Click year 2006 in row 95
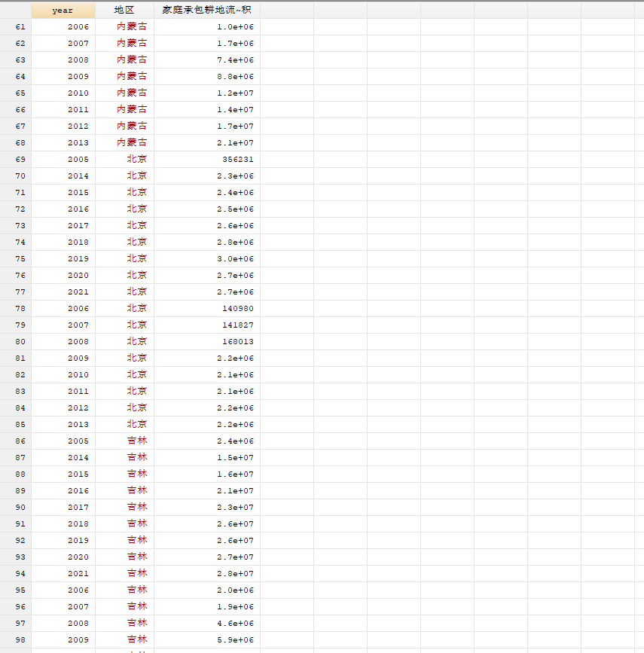 (x=78, y=590)
